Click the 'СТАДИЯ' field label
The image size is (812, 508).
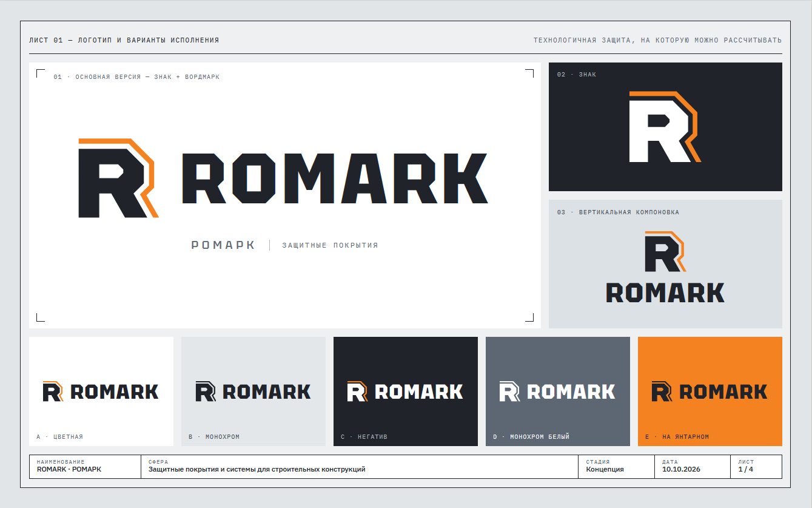598,462
